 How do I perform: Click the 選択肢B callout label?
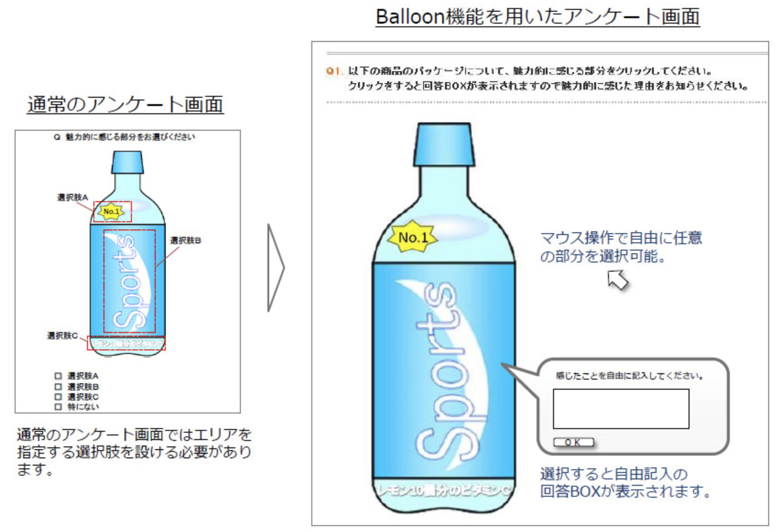[x=186, y=240]
